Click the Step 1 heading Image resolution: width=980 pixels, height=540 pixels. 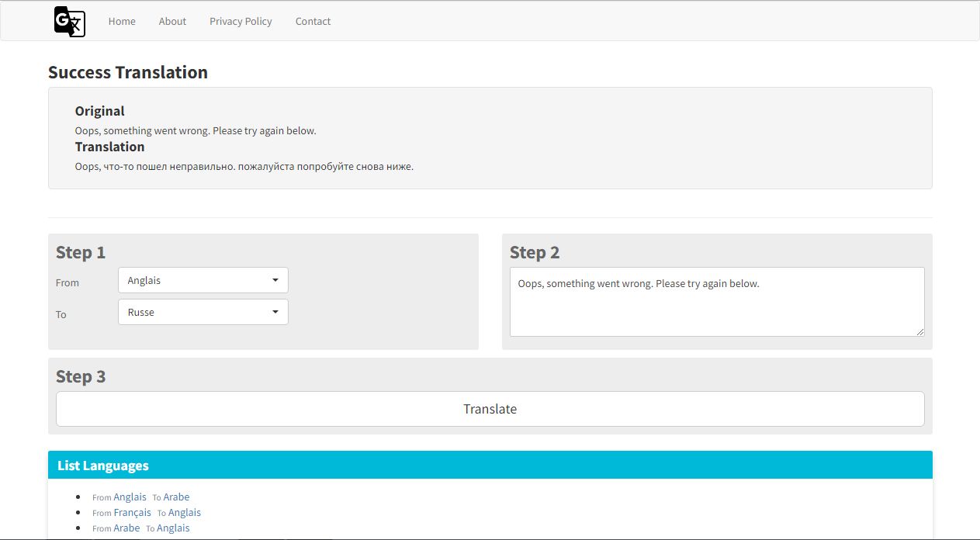point(81,252)
